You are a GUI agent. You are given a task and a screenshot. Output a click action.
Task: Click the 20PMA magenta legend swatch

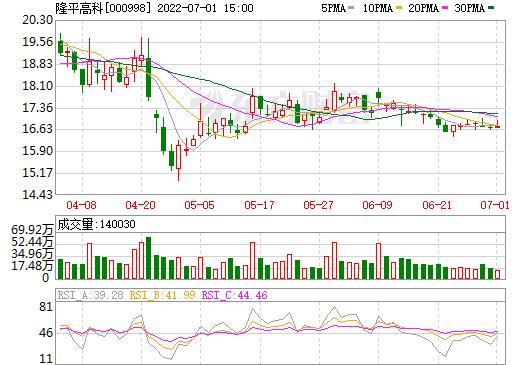click(x=445, y=8)
